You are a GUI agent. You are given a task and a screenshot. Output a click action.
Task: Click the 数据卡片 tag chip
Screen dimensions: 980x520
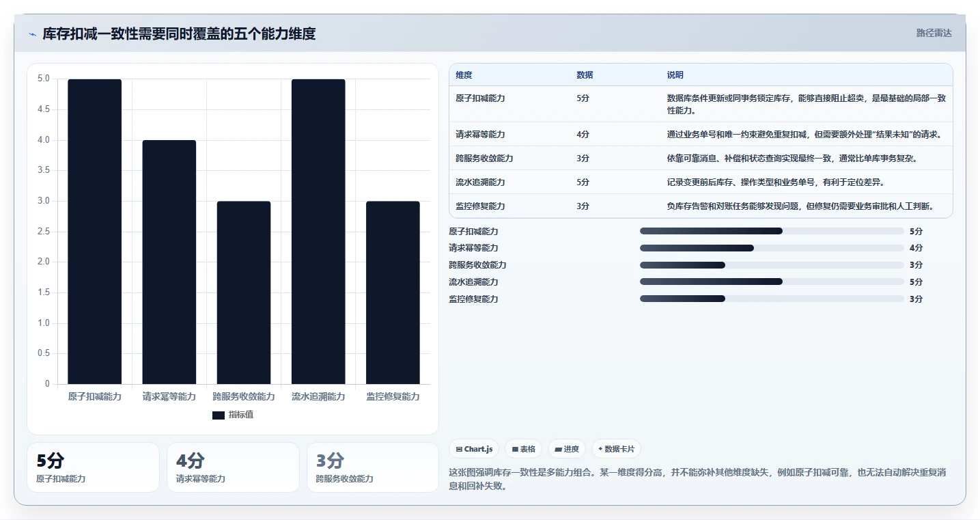click(616, 449)
